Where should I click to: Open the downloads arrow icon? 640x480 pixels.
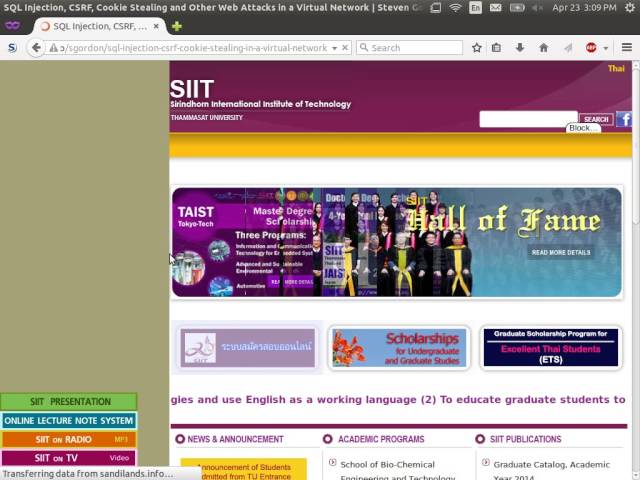coord(520,48)
